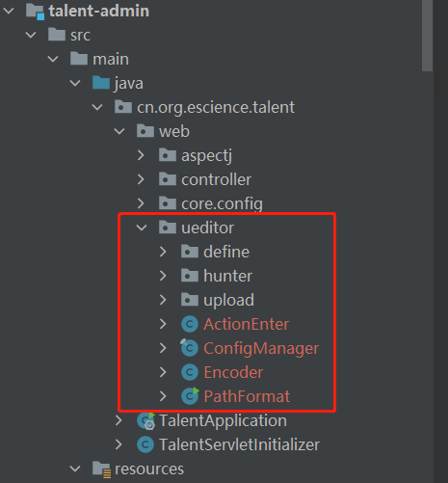Image resolution: width=448 pixels, height=483 pixels.
Task: Click the ueditor package icon
Action: (x=168, y=228)
